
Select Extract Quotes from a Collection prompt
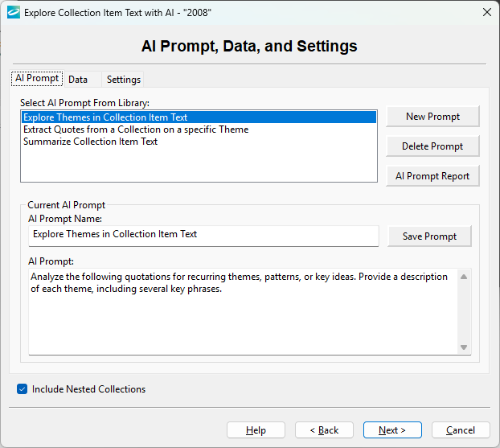click(x=135, y=129)
